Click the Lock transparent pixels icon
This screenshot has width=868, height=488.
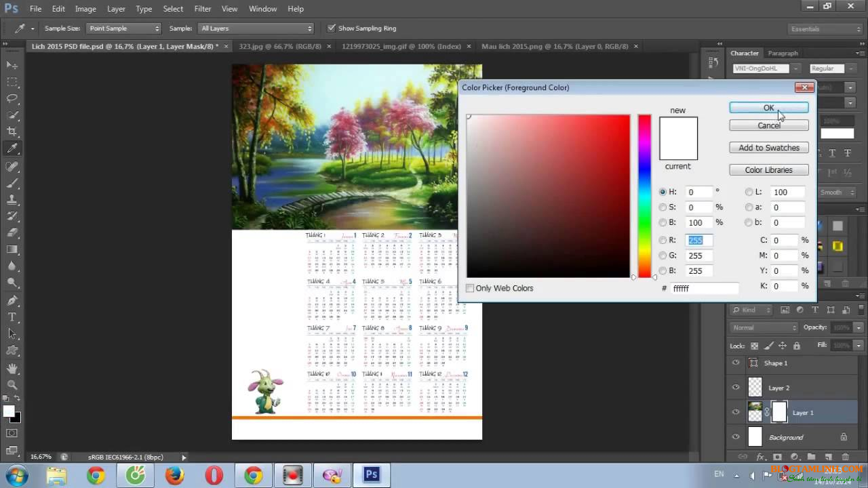click(x=755, y=346)
